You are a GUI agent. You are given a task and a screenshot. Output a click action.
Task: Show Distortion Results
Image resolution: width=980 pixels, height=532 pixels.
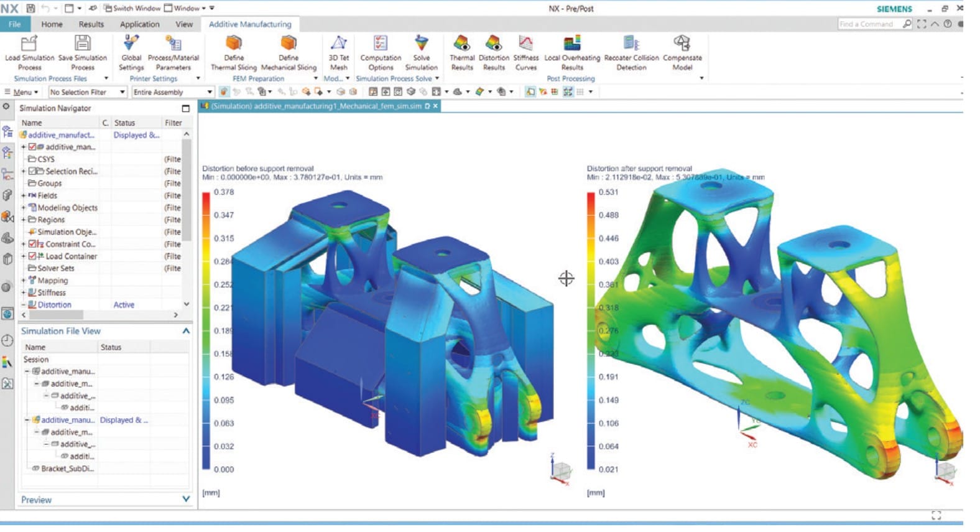pos(494,53)
